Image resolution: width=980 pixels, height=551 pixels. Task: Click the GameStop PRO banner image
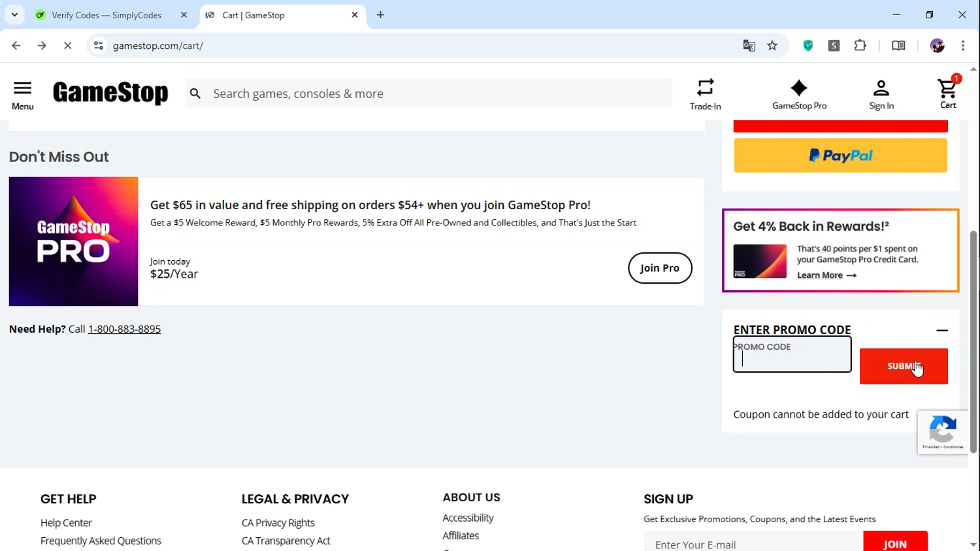[x=73, y=241]
